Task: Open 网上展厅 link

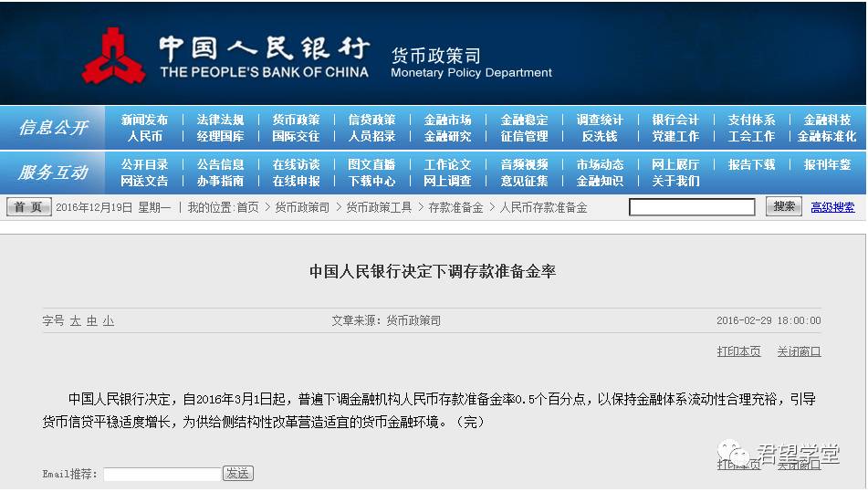Action: coord(675,165)
